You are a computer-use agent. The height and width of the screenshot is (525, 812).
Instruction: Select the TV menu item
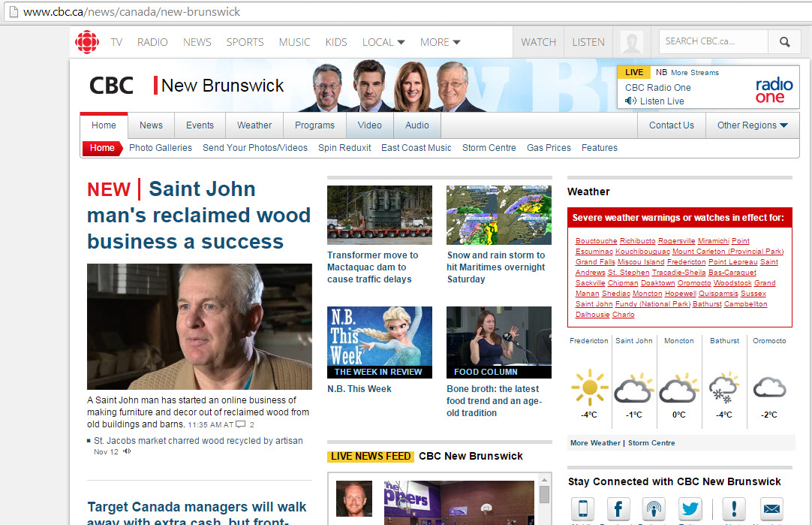coord(116,42)
